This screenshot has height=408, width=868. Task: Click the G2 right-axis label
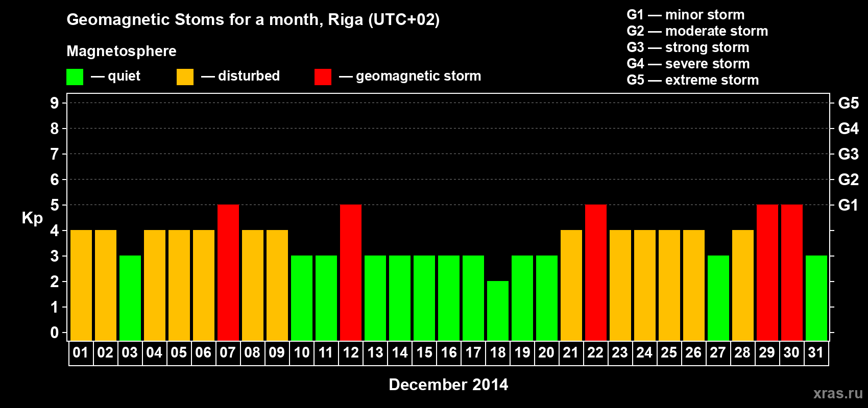coord(849,180)
